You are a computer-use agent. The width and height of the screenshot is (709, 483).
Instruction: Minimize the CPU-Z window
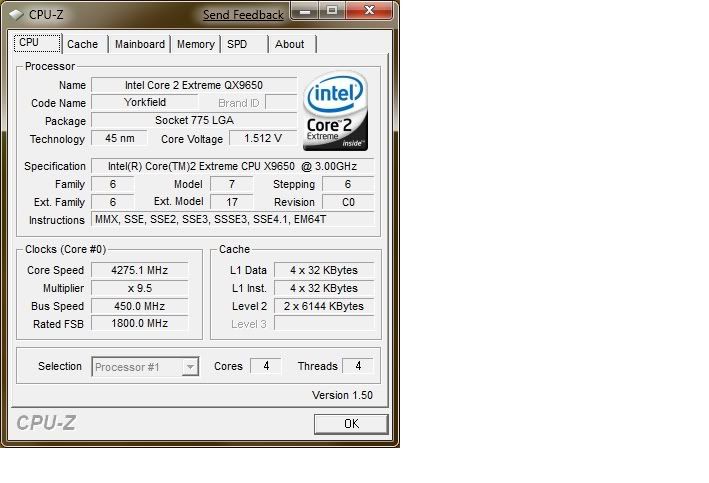tap(305, 10)
